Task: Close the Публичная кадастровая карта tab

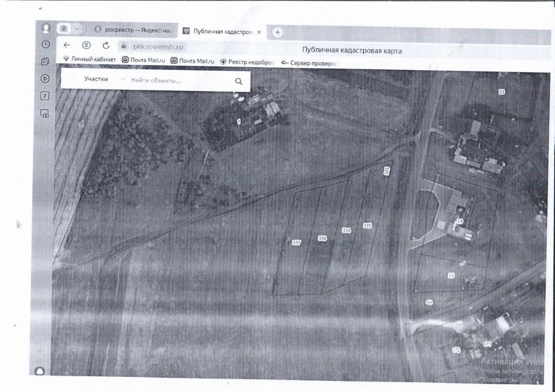Action: tap(259, 32)
